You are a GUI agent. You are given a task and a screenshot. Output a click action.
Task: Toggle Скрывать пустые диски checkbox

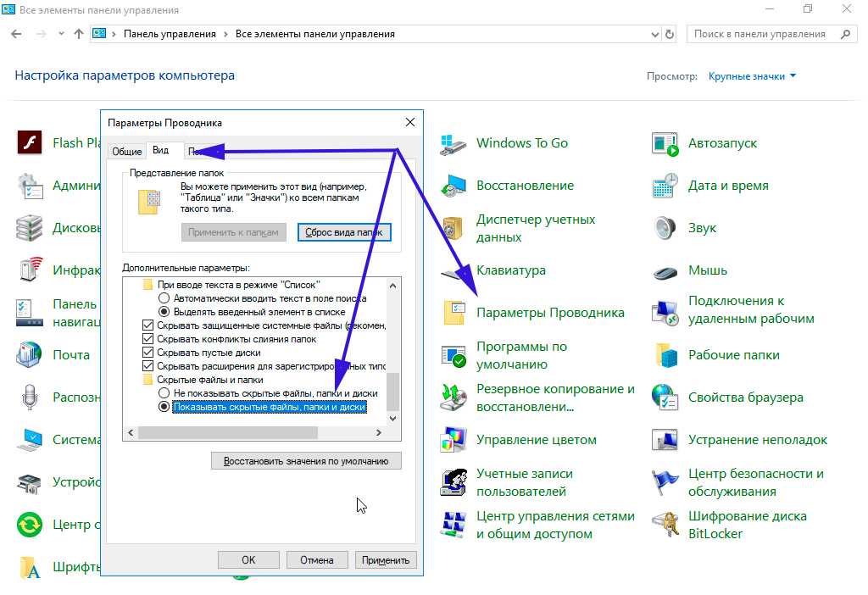tap(147, 353)
